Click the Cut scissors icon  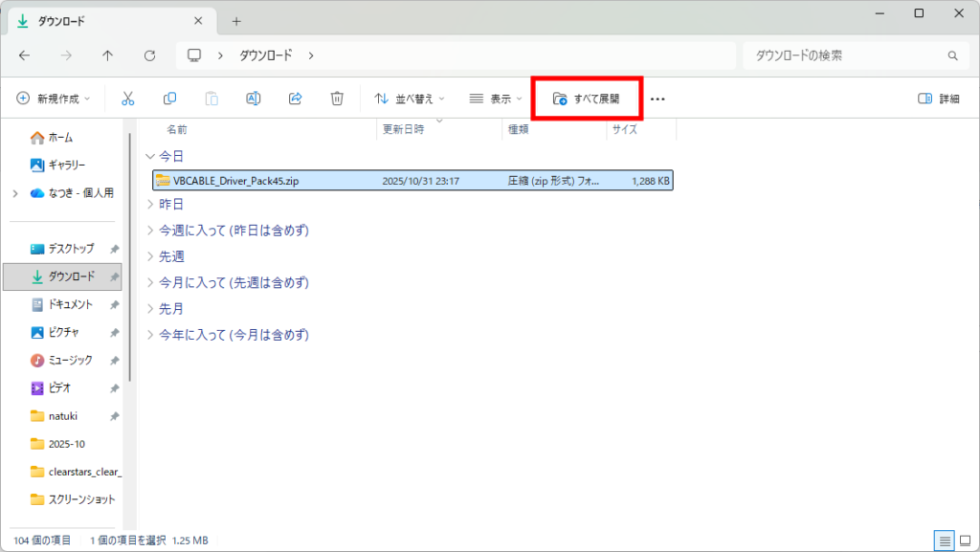click(127, 99)
